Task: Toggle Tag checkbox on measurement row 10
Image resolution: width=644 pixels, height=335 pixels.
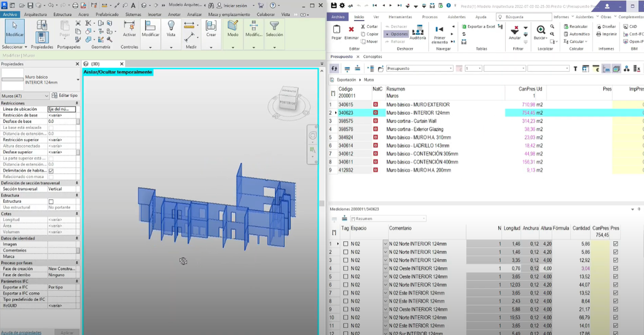Action: pos(345,318)
